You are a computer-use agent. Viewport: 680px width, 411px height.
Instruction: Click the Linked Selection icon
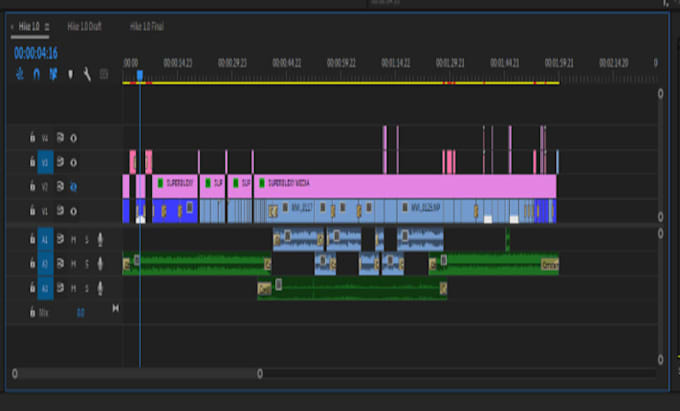pos(52,73)
